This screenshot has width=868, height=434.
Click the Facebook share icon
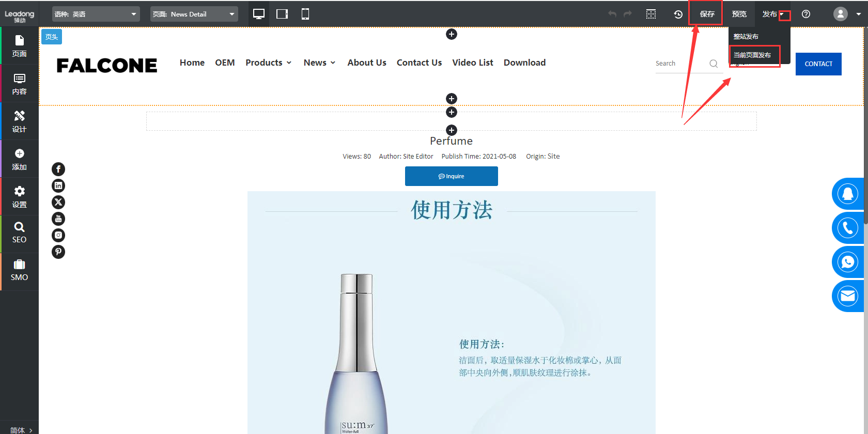click(58, 169)
